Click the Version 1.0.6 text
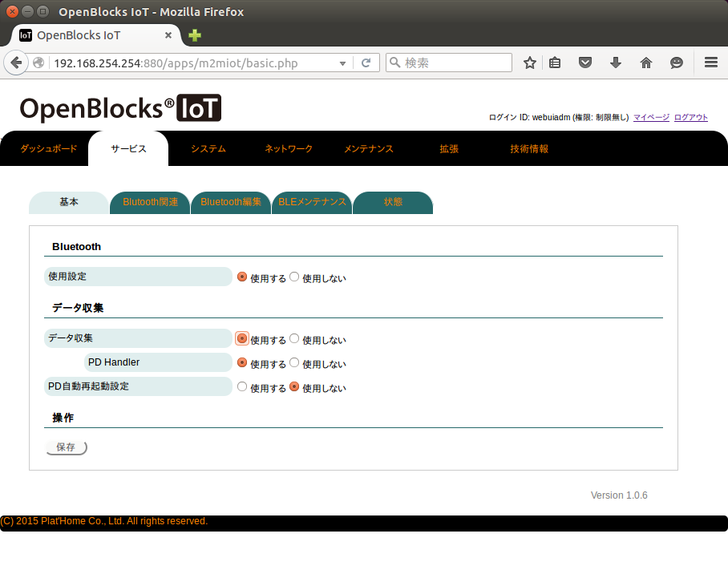The height and width of the screenshot is (566, 728). 619,495
